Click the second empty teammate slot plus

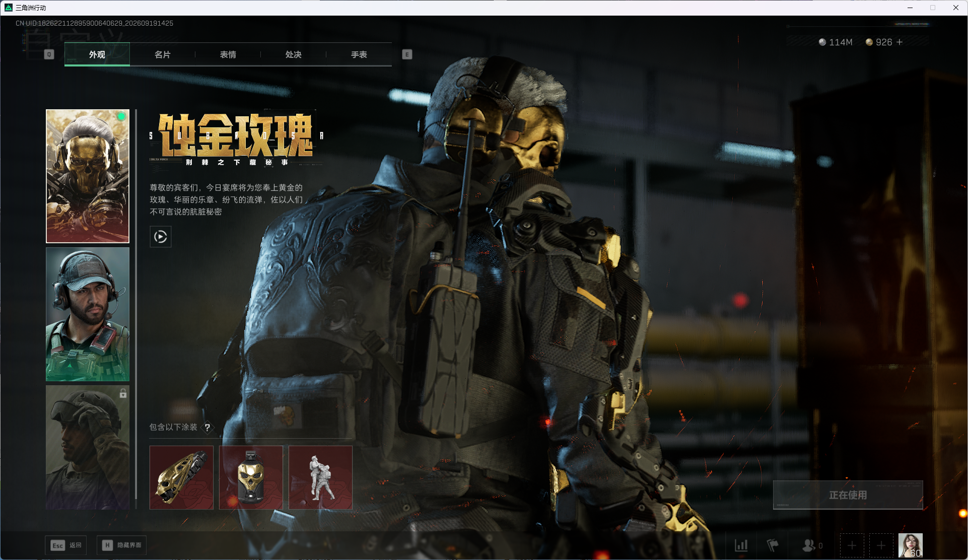point(881,545)
